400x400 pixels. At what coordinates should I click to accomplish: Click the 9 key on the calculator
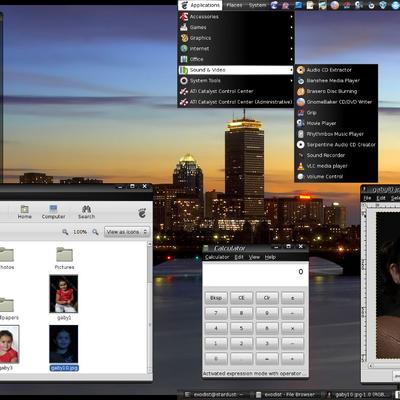pyautogui.click(x=267, y=313)
